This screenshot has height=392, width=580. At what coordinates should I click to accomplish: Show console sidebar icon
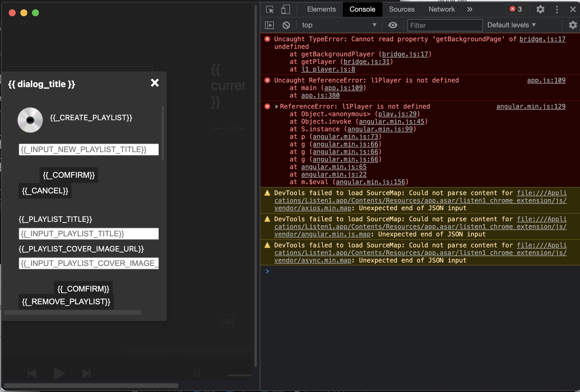click(x=269, y=25)
